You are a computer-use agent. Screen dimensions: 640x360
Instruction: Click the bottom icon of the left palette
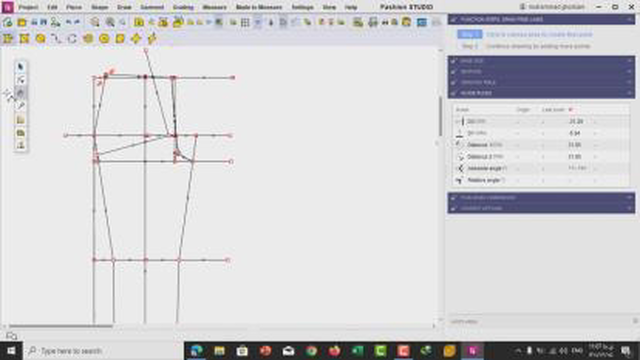pos(20,145)
